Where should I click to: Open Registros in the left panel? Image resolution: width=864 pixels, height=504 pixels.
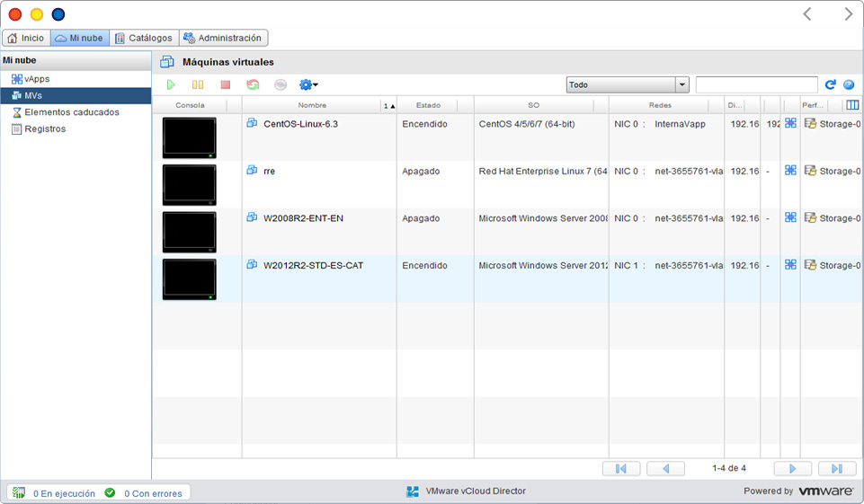[45, 128]
